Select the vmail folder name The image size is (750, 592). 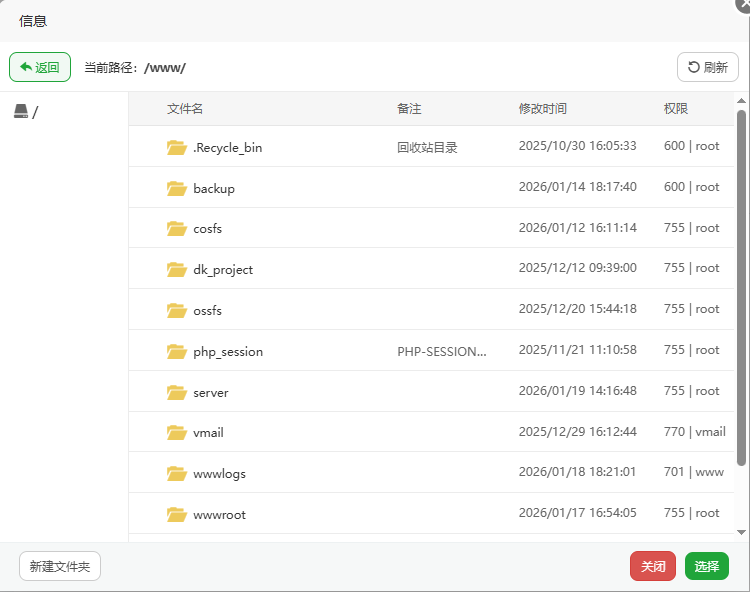tap(209, 433)
